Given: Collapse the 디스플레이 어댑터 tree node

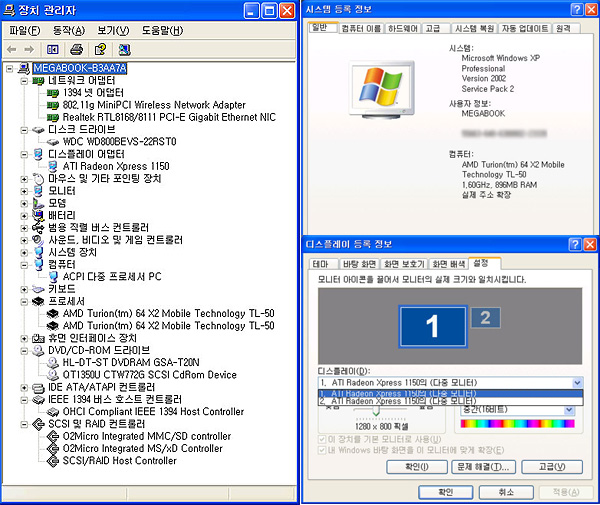Looking at the screenshot, I should [x=24, y=155].
